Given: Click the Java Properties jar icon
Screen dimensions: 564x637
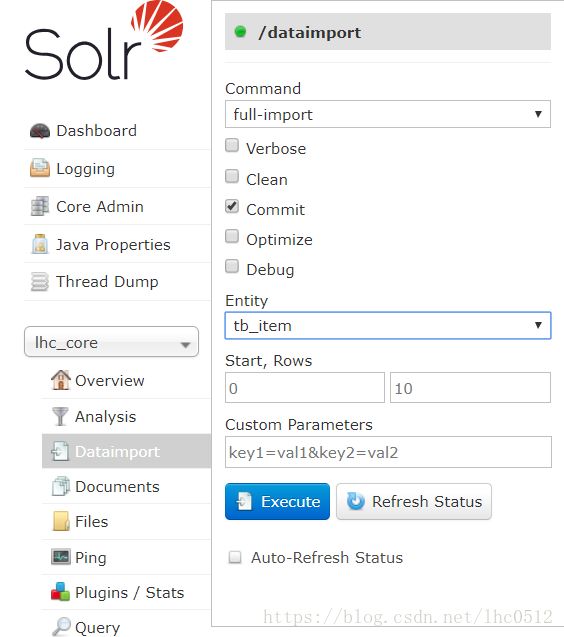Looking at the screenshot, I should click(x=39, y=244).
